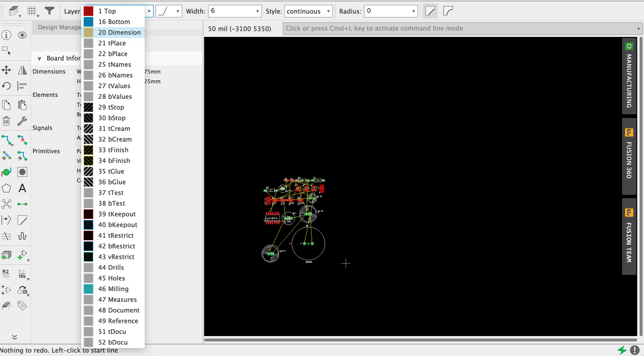Select the Hole tool
Viewport: 644px width, 356px height.
(x=22, y=172)
